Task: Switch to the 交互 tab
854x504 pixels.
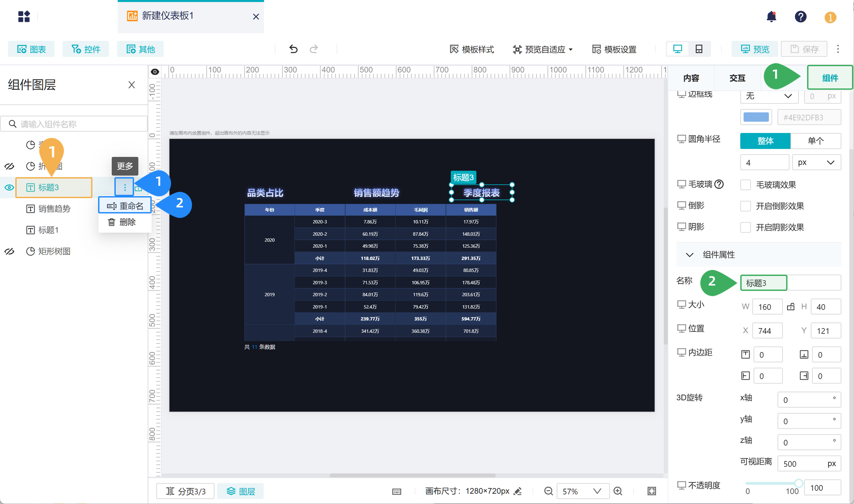Action: tap(737, 78)
